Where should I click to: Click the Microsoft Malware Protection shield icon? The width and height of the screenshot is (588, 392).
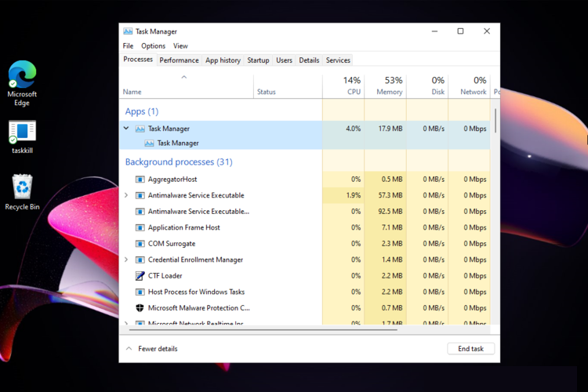pyautogui.click(x=140, y=308)
